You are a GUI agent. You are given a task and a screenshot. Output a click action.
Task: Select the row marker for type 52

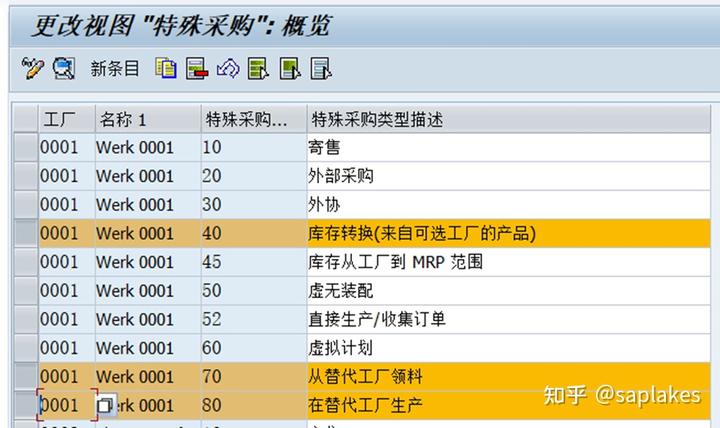(x=25, y=319)
